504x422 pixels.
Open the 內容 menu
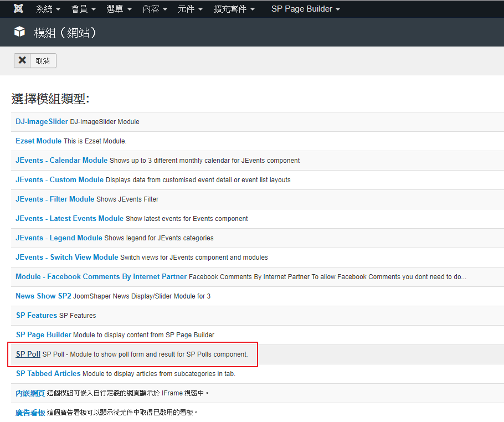click(155, 9)
